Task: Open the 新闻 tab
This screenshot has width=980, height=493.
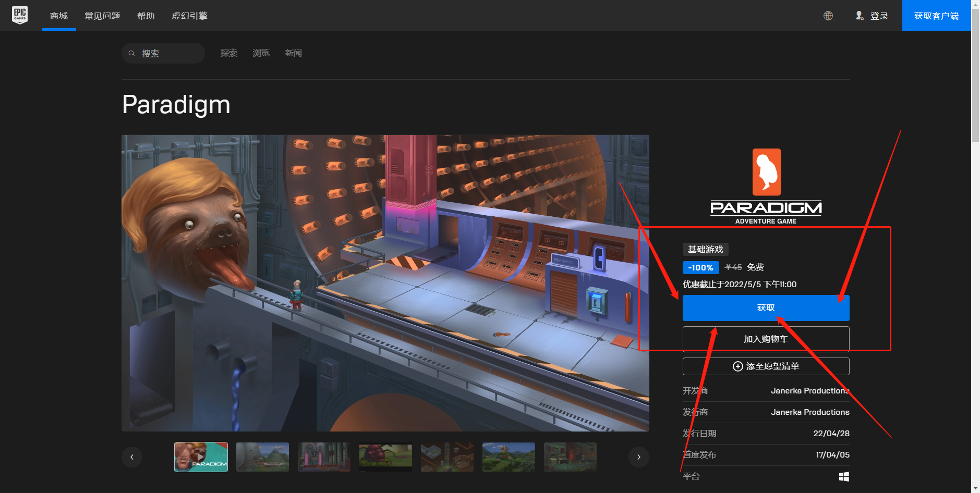Action: coord(293,53)
